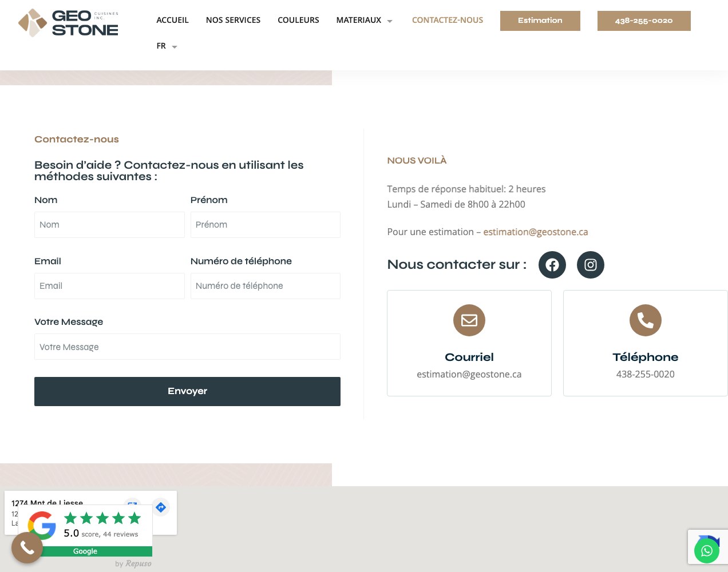Image resolution: width=728 pixels, height=572 pixels.
Task: Open the Facebook page icon
Action: tap(552, 265)
